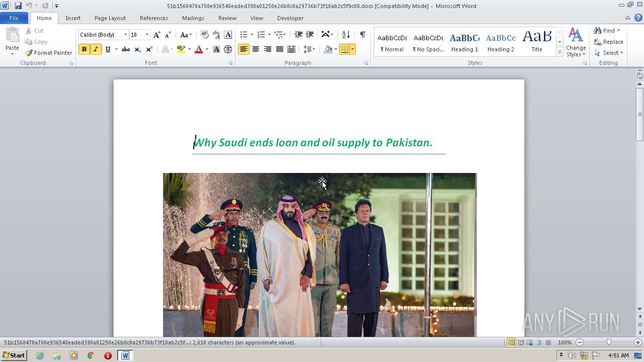Align text to the right

pyautogui.click(x=267, y=49)
